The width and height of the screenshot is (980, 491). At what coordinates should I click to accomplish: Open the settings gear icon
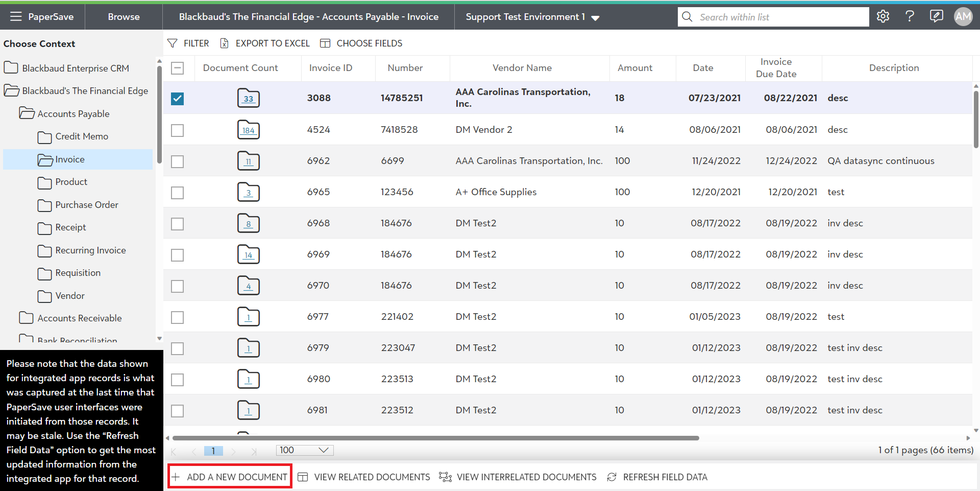[883, 16]
